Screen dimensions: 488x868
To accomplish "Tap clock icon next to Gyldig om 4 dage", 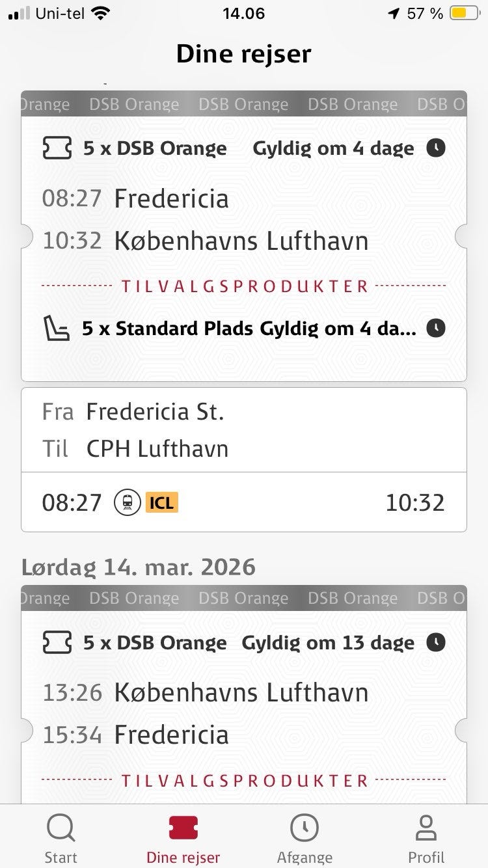I will click(436, 148).
